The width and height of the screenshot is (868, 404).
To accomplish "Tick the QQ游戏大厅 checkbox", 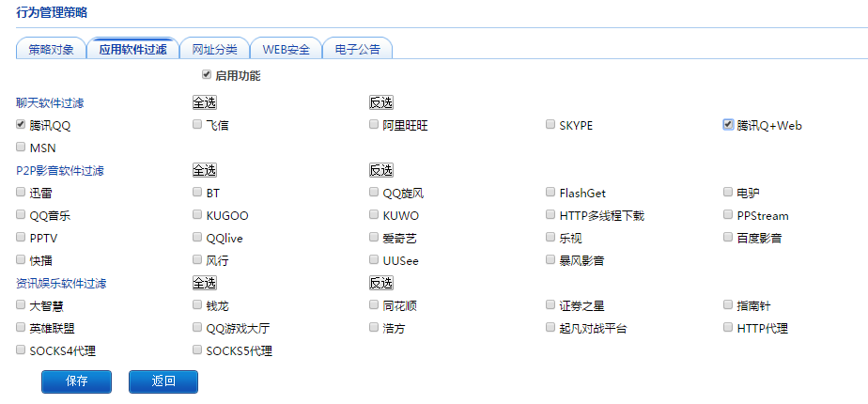I will point(197,327).
